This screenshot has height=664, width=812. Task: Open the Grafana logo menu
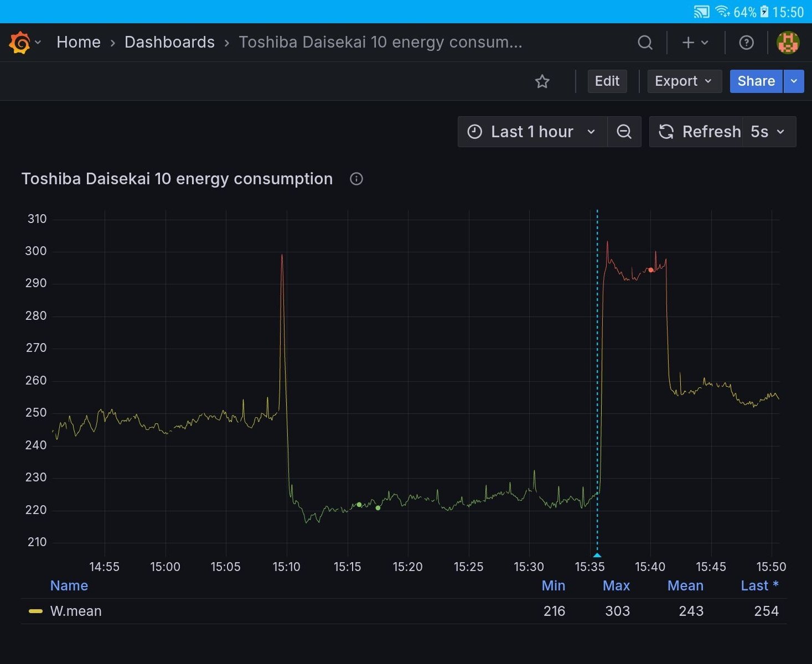[x=20, y=43]
